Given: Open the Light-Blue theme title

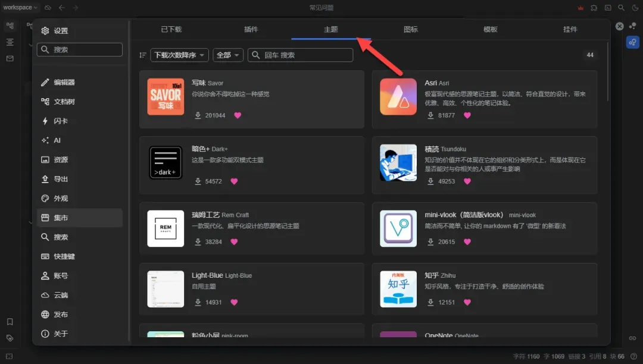Looking at the screenshot, I should click(222, 275).
